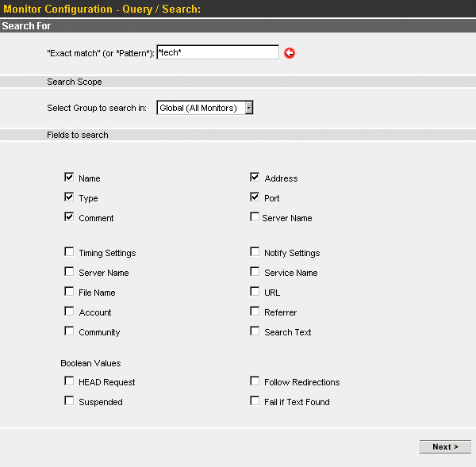Tick the Fail if Text Found checkbox
476x467 pixels.
click(255, 400)
